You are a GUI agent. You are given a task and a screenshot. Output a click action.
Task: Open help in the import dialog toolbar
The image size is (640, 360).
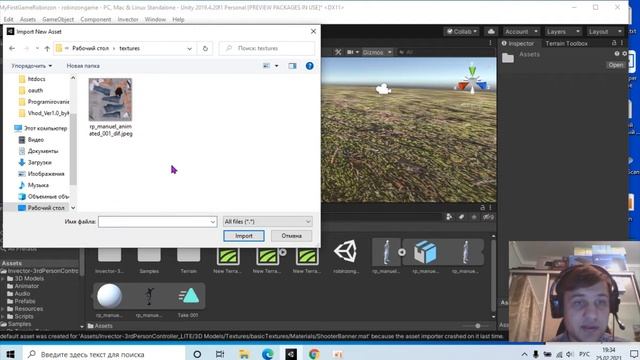point(310,66)
